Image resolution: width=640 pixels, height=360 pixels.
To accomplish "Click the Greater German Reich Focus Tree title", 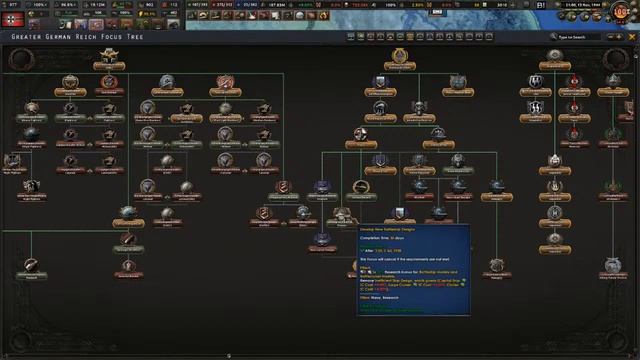I will pos(77,37).
